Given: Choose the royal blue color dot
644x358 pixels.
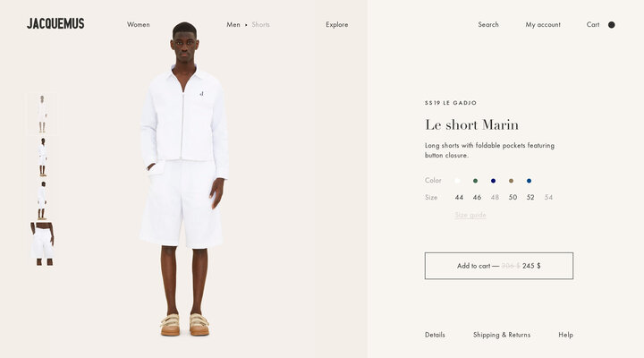Looking at the screenshot, I should 529,181.
